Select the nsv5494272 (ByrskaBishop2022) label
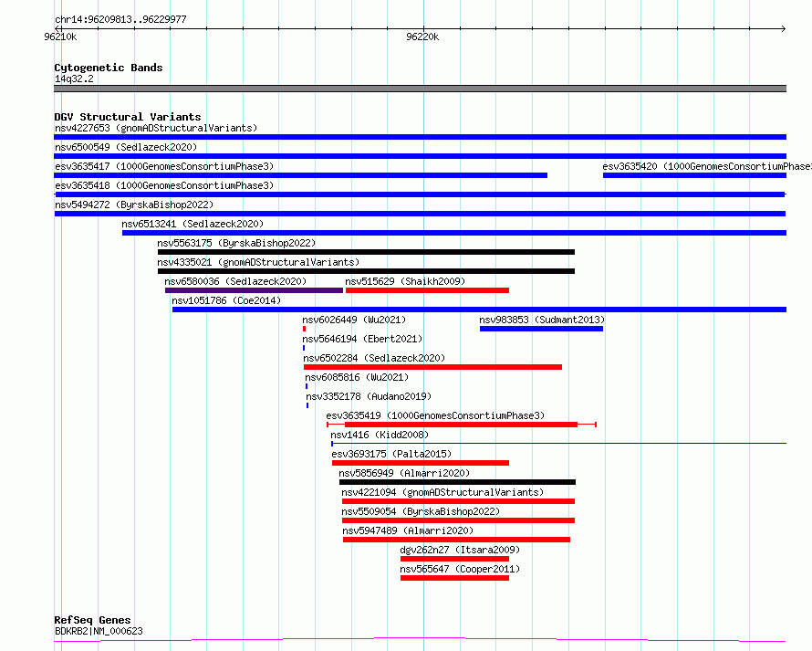The image size is (812, 651). point(134,205)
